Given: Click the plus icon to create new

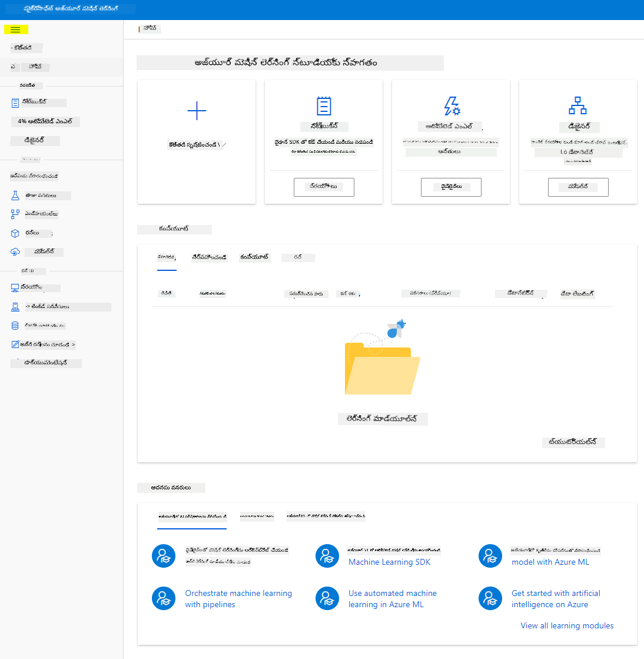Looking at the screenshot, I should click(x=197, y=111).
